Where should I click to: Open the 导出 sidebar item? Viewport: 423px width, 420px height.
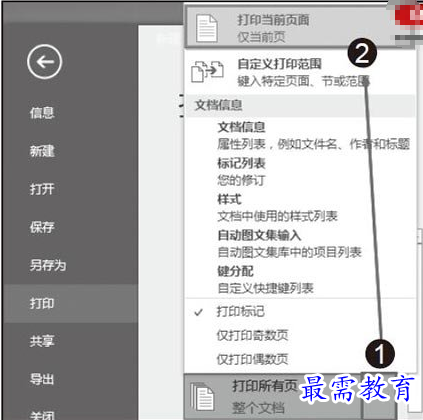click(x=42, y=379)
